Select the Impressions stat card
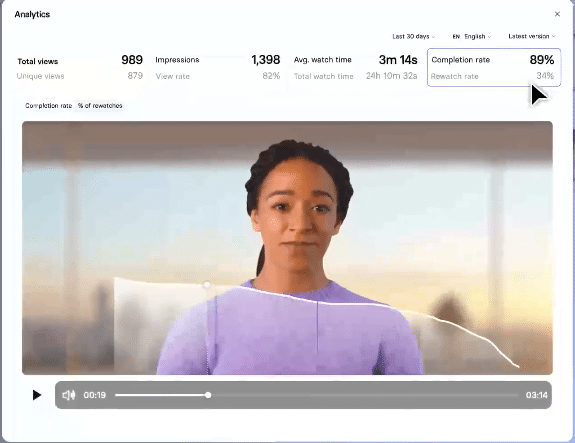This screenshot has height=443, width=575. pyautogui.click(x=217, y=67)
